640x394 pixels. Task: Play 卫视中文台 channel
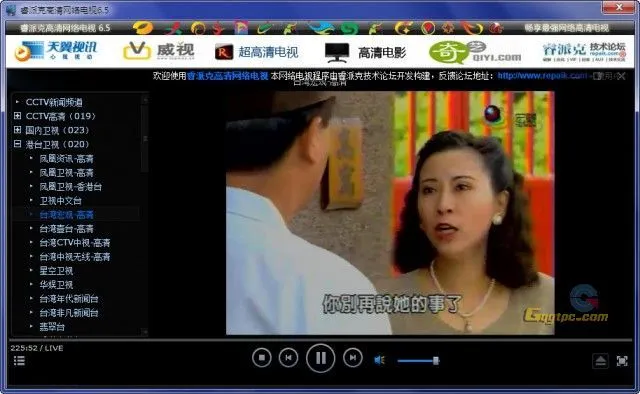(60, 200)
